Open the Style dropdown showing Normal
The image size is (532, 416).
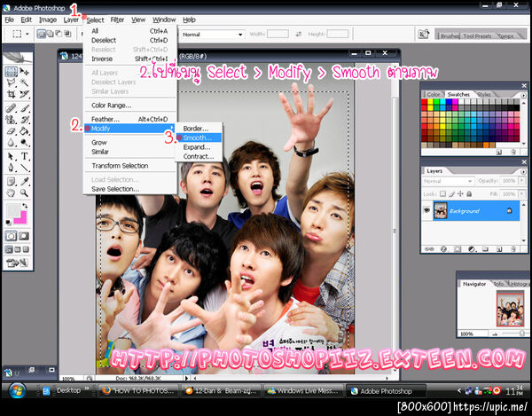pos(213,34)
